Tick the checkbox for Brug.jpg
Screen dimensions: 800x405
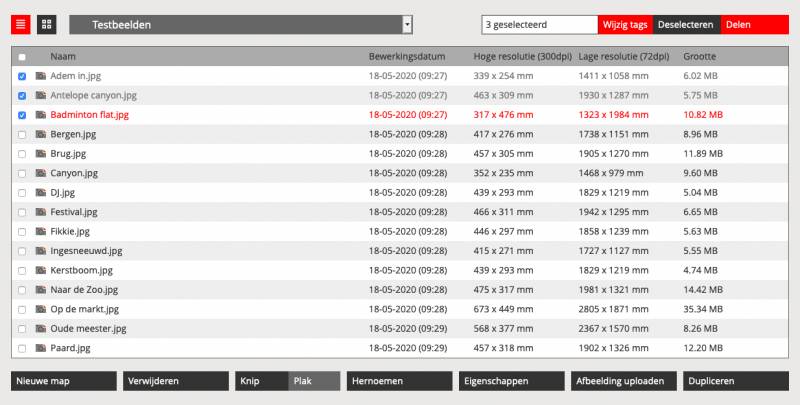[22, 154]
